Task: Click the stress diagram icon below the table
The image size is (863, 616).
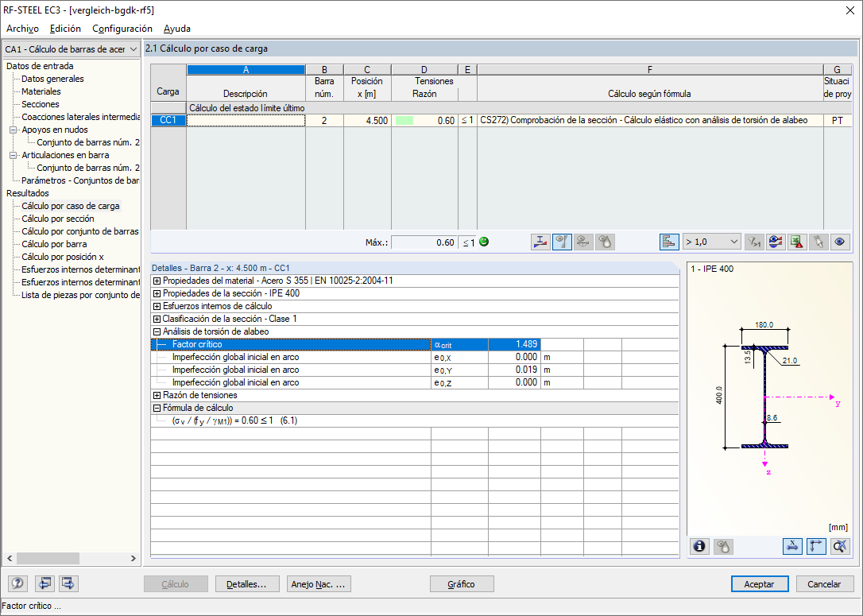Action: point(541,242)
